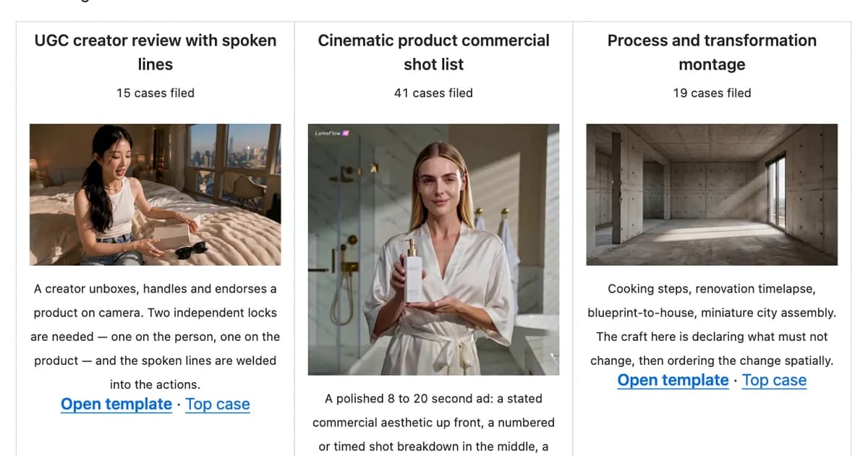Select the '41 cases filed' text
This screenshot has height=456, width=868.
(433, 93)
